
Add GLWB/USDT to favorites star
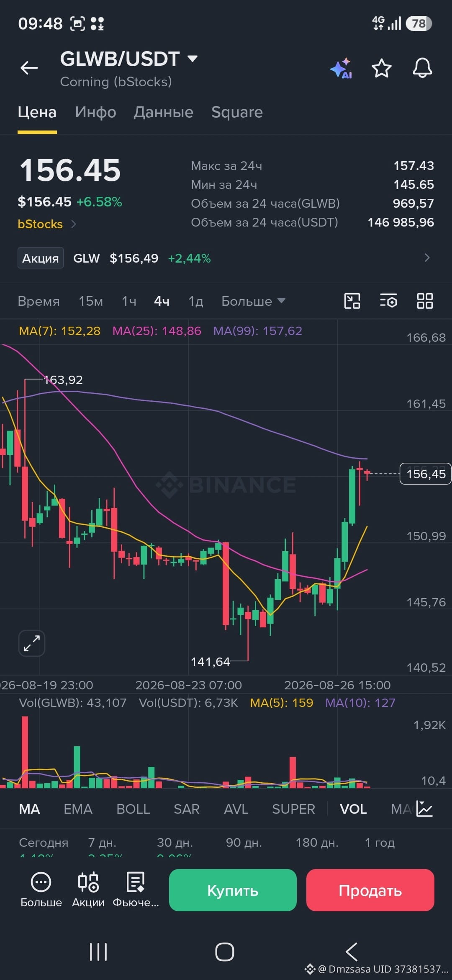(x=381, y=68)
